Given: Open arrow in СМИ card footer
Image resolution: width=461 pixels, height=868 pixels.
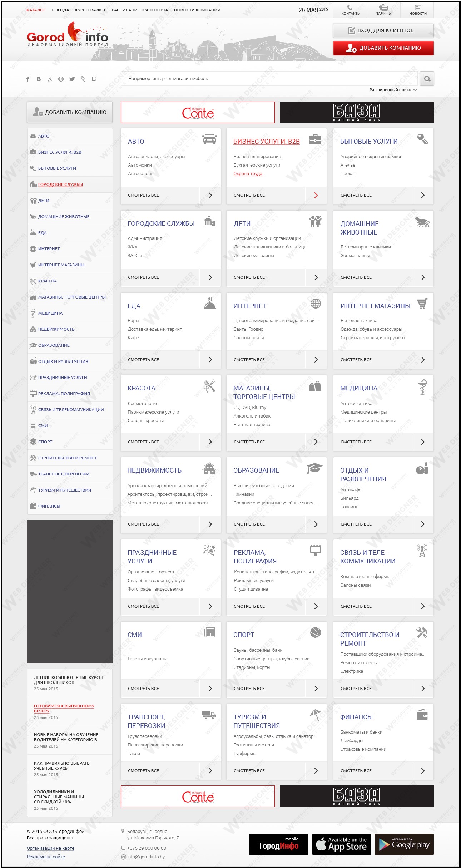Looking at the screenshot, I should (210, 689).
